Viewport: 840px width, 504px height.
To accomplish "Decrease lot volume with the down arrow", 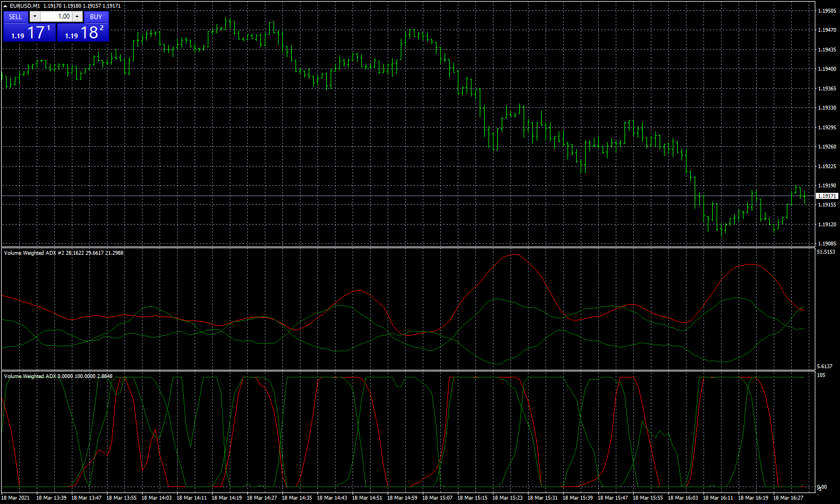I will 35,16.
